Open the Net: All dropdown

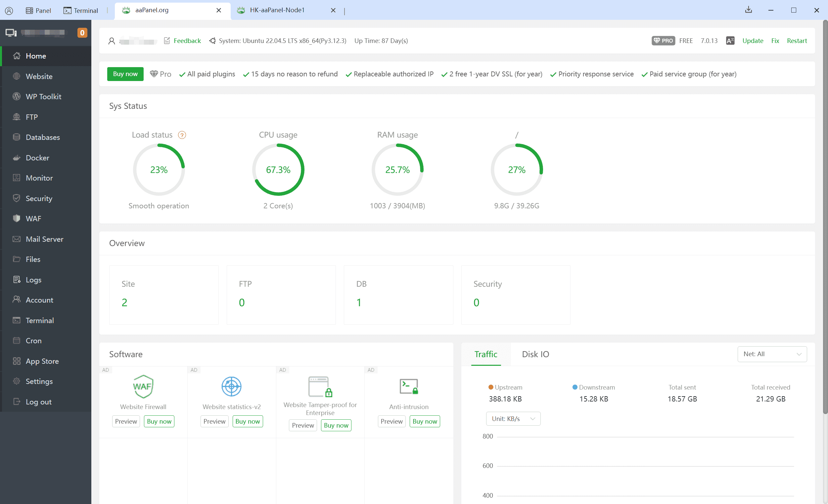[772, 354]
